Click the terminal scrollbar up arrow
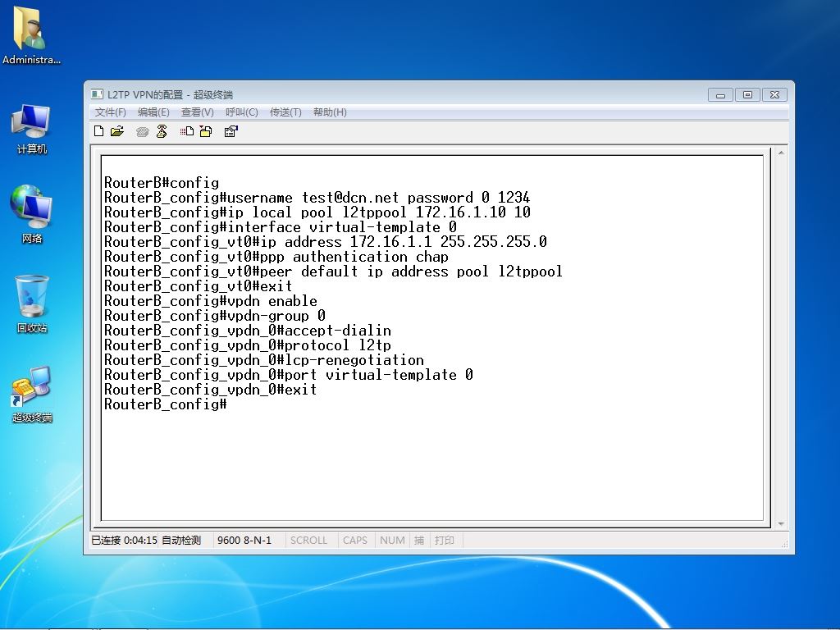Viewport: 840px width, 630px height. coord(781,153)
